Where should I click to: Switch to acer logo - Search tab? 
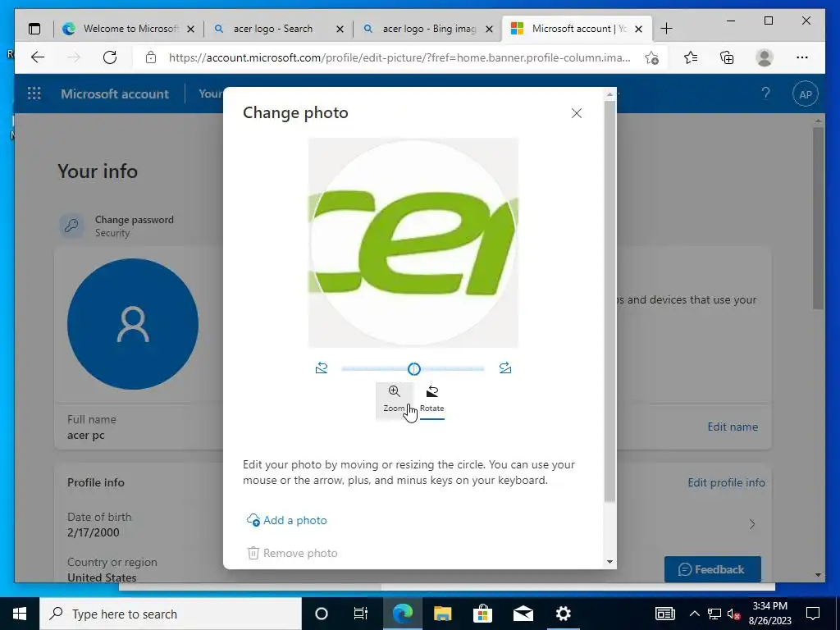pos(278,29)
